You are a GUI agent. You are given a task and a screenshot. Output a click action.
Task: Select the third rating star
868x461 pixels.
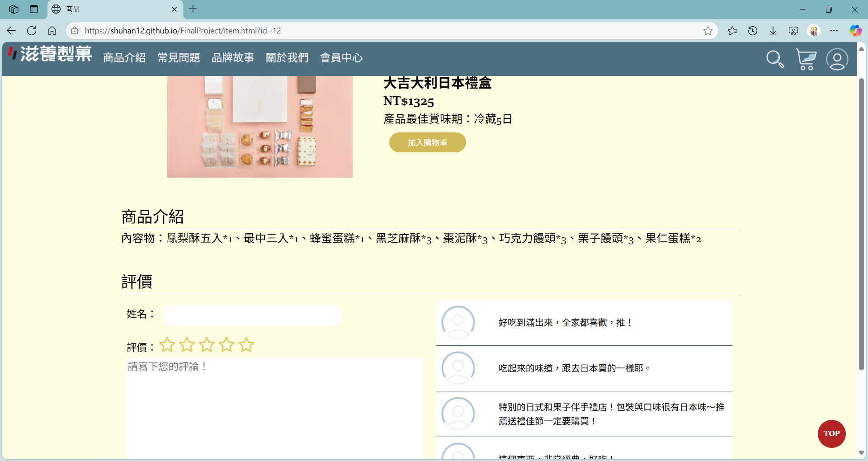tap(207, 345)
